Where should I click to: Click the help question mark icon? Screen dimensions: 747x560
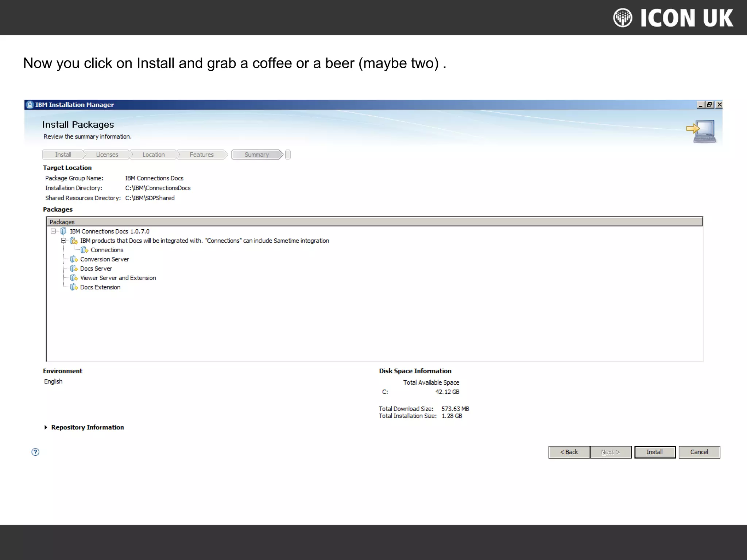tap(35, 452)
